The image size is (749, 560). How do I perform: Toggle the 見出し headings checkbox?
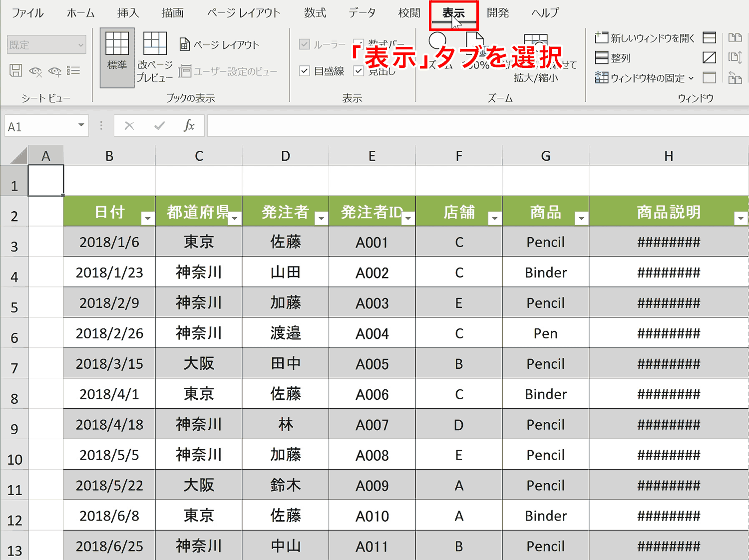(x=358, y=71)
